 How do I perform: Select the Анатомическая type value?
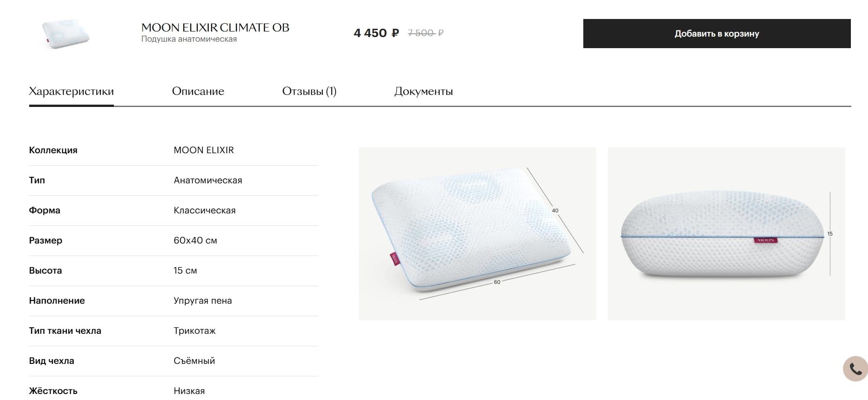click(x=208, y=180)
